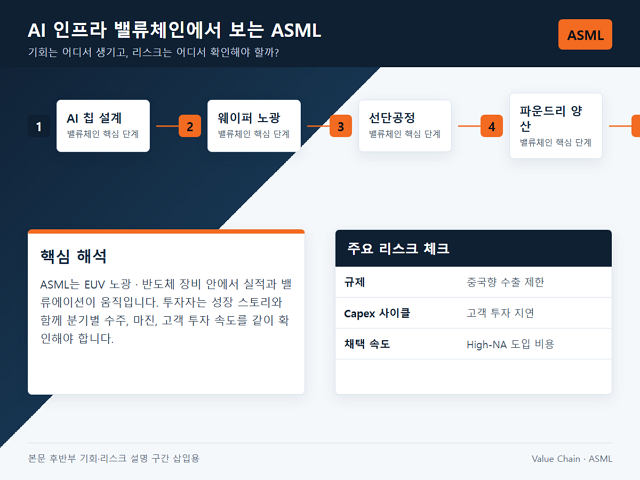
Task: Select the 'High-NA 도입 비용' cell
Action: (x=510, y=344)
